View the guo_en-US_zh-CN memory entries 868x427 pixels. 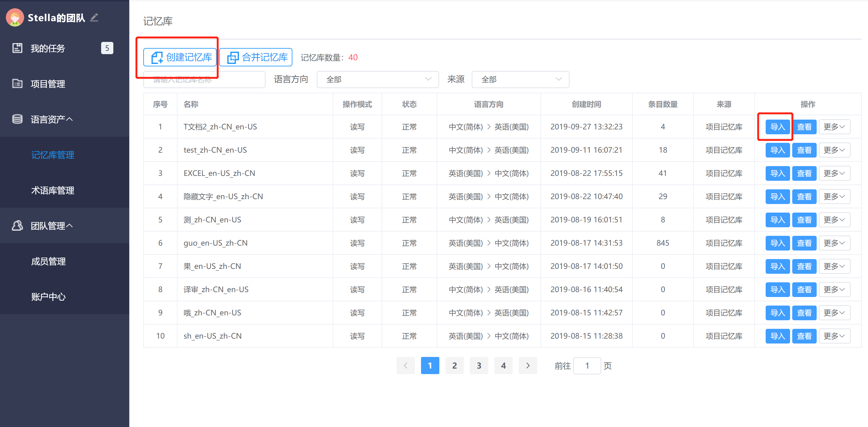(804, 243)
